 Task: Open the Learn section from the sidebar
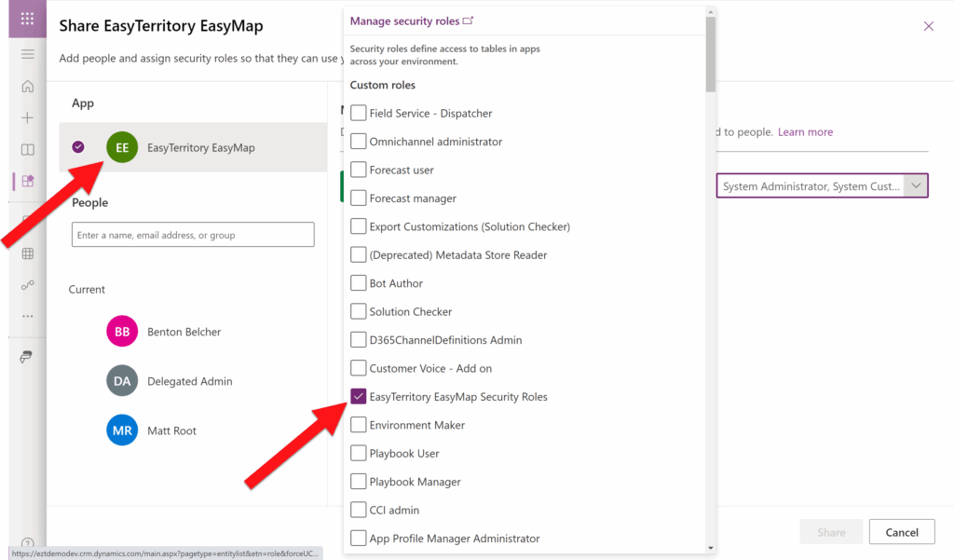27,148
